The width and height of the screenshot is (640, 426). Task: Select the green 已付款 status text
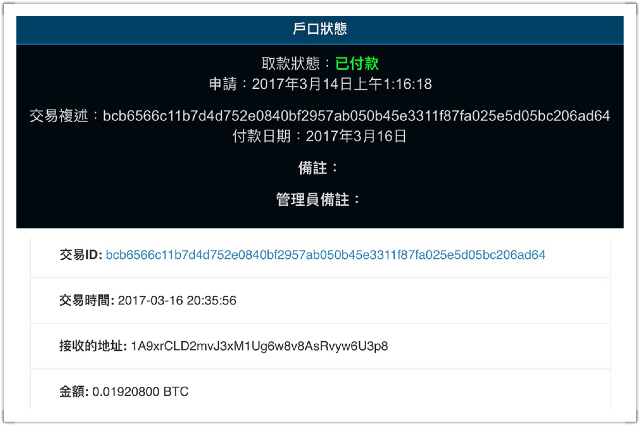coord(357,63)
